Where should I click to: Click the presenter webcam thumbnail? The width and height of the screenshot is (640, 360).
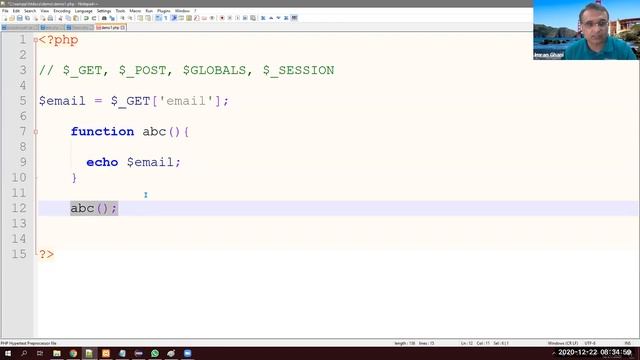586,30
